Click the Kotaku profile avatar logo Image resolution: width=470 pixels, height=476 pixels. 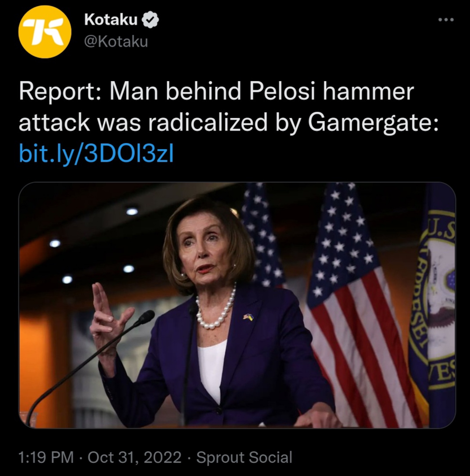click(x=45, y=32)
